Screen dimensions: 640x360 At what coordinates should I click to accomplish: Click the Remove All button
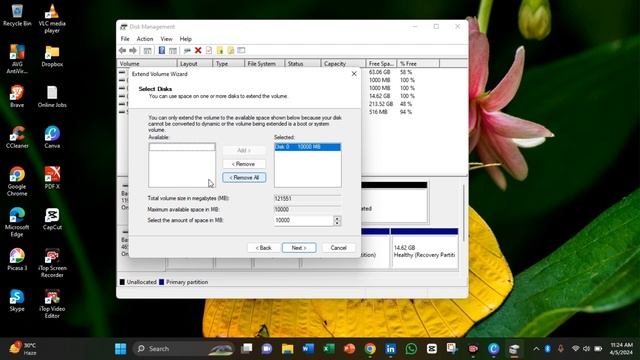(244, 178)
